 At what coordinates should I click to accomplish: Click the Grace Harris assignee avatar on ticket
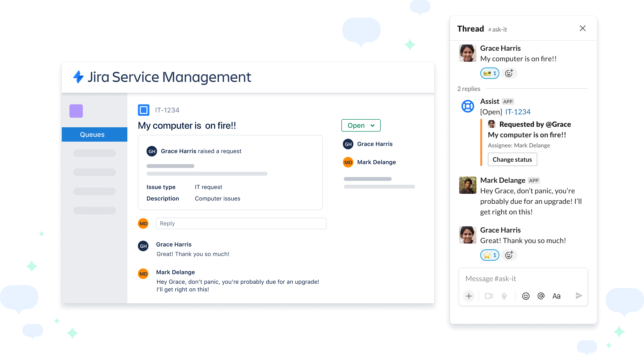pyautogui.click(x=348, y=144)
